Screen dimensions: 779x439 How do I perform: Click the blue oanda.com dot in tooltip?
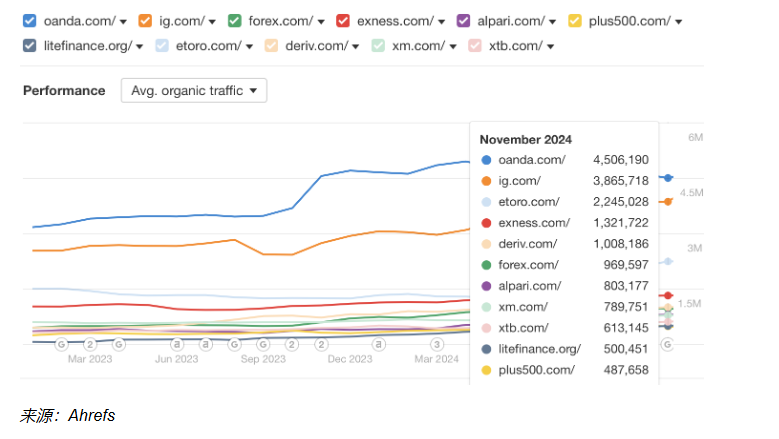click(x=486, y=160)
